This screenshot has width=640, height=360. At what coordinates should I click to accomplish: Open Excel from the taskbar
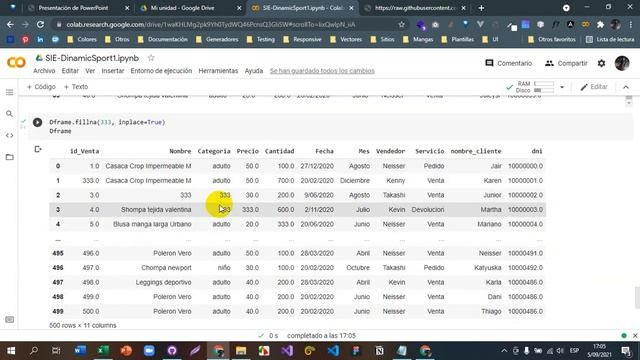(x=103, y=351)
